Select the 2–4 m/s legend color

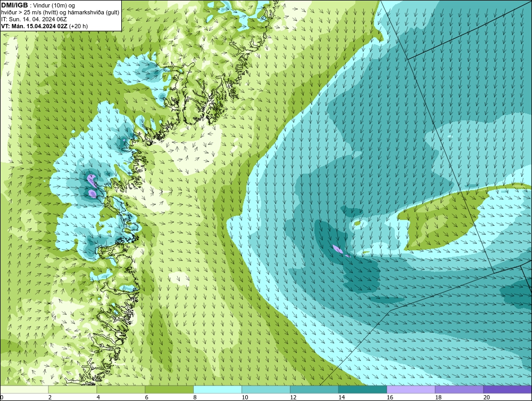tap(72, 389)
